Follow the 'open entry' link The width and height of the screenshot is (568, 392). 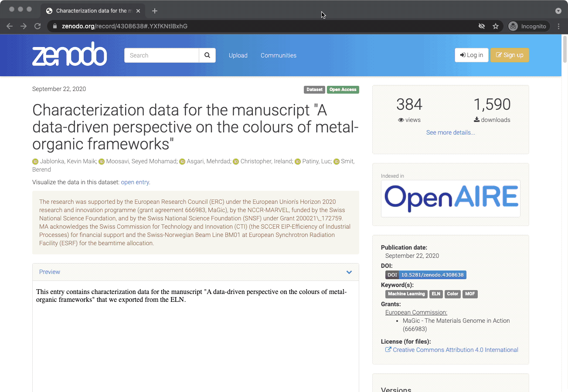coord(135,182)
